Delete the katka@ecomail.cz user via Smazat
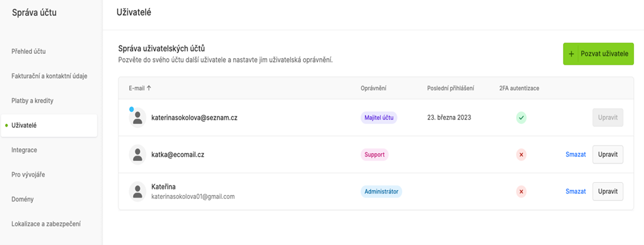The height and width of the screenshot is (245, 644). [x=576, y=154]
